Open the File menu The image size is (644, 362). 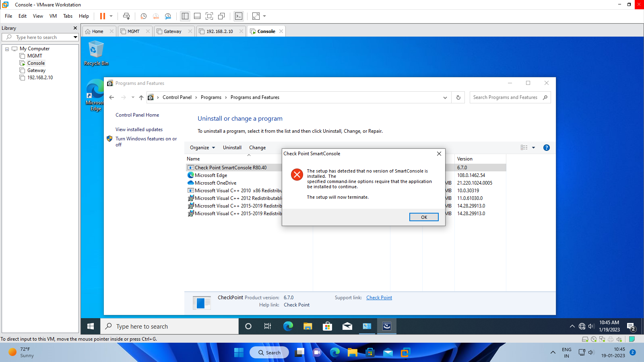point(8,16)
